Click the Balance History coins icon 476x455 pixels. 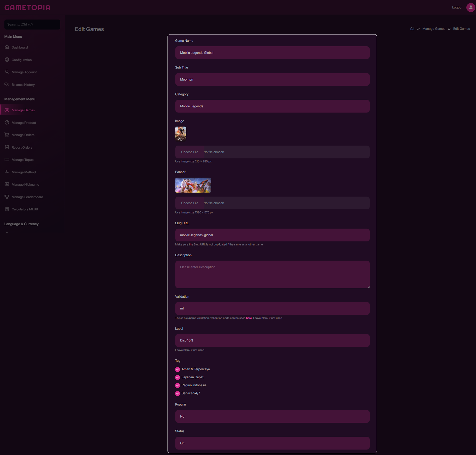[x=7, y=84]
